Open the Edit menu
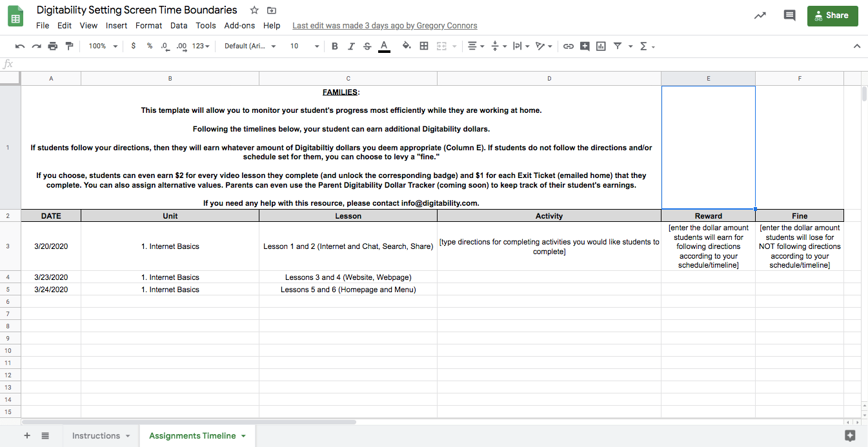Image resolution: width=868 pixels, height=447 pixels. [x=65, y=26]
